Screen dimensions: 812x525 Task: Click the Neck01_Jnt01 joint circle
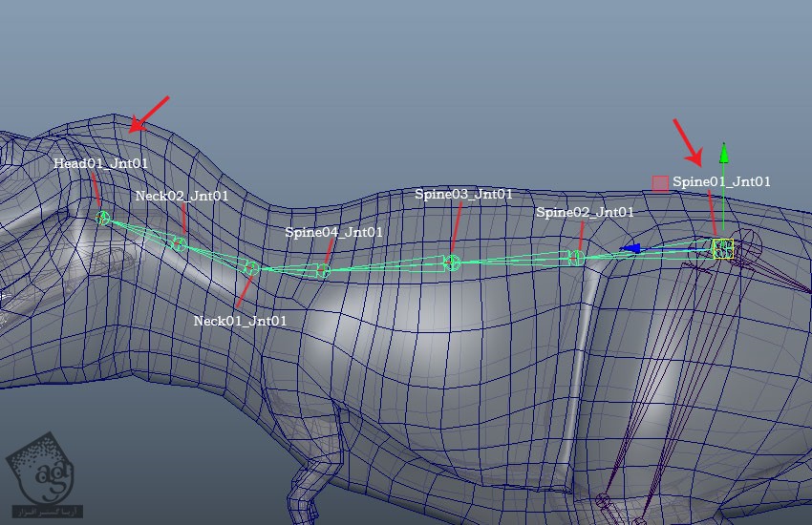[x=251, y=268]
